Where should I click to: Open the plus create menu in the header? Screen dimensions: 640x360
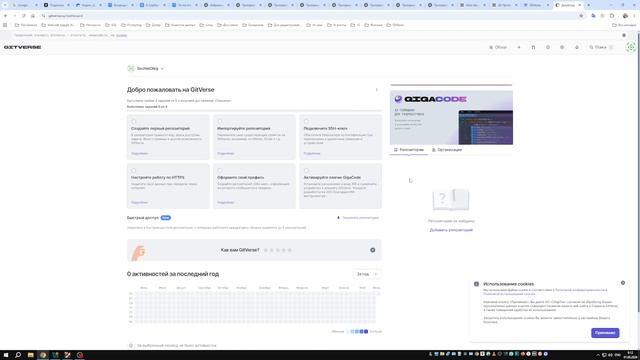[519, 47]
